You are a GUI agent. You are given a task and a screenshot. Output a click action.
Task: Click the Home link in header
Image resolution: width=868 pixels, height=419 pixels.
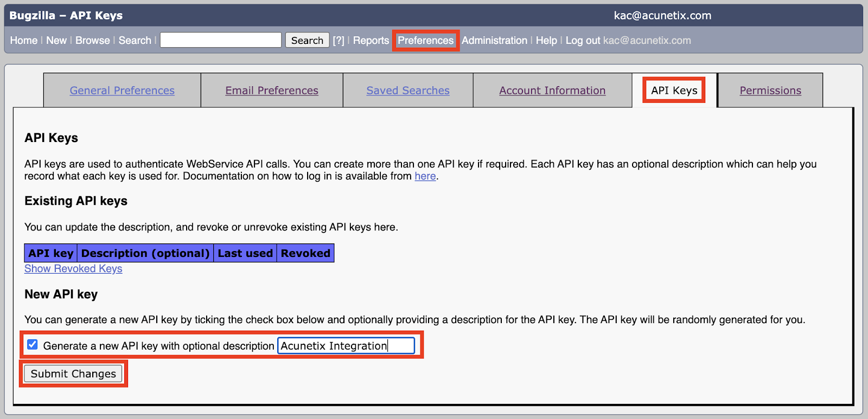coord(24,41)
